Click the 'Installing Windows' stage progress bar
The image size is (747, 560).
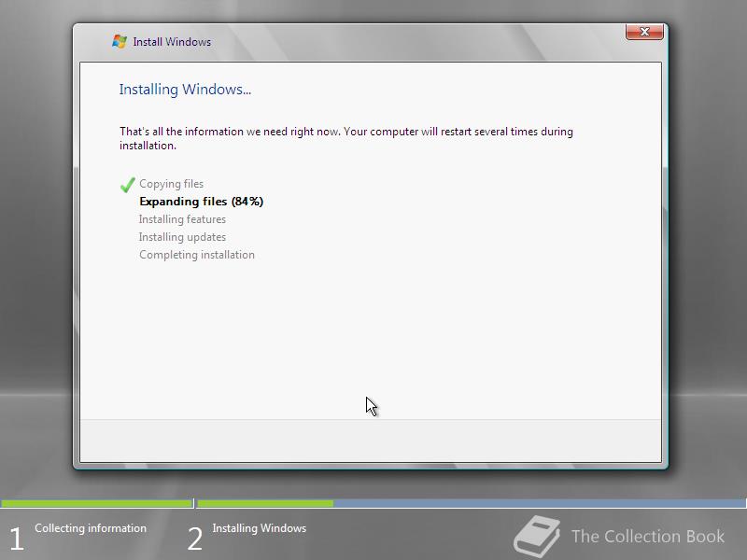point(472,503)
